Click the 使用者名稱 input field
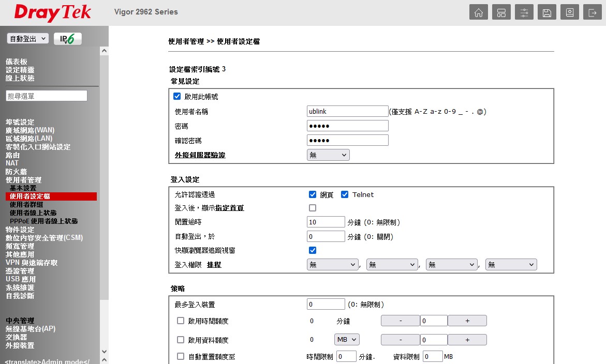This screenshot has width=606, height=364. point(347,111)
